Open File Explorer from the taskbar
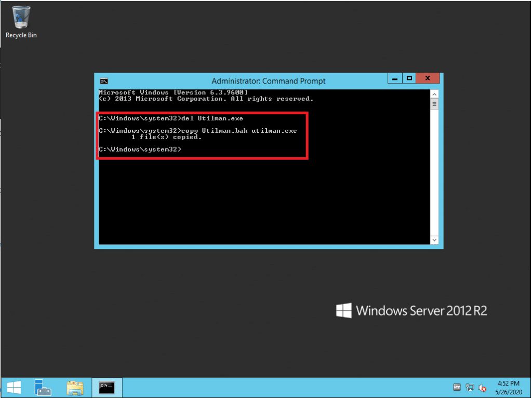The height and width of the screenshot is (398, 532). click(75, 387)
